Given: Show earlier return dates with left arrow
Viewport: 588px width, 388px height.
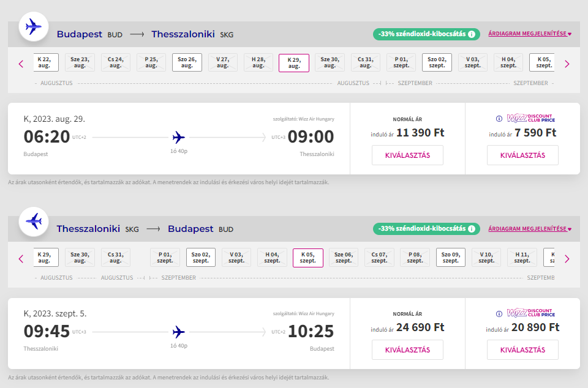Looking at the screenshot, I should (21, 258).
